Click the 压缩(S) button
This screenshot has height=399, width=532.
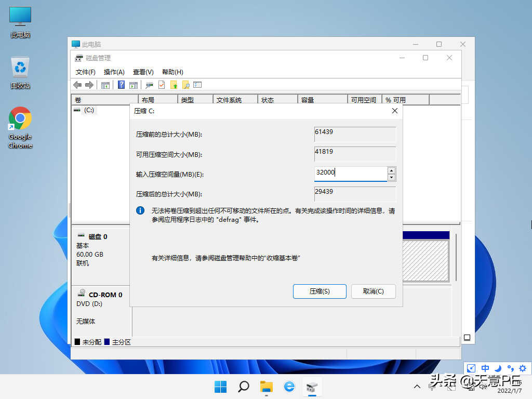pyautogui.click(x=320, y=291)
